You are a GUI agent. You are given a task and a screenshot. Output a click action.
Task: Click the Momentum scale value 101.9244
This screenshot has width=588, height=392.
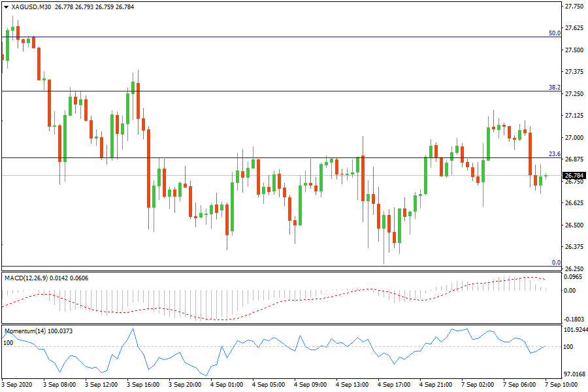click(574, 330)
